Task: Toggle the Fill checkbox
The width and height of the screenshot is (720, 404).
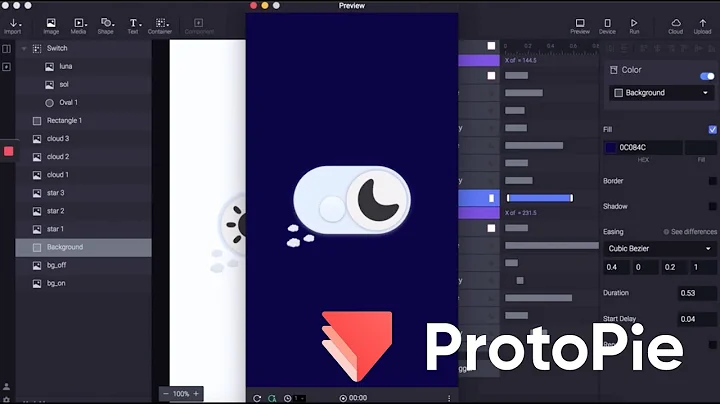Action: pos(712,130)
